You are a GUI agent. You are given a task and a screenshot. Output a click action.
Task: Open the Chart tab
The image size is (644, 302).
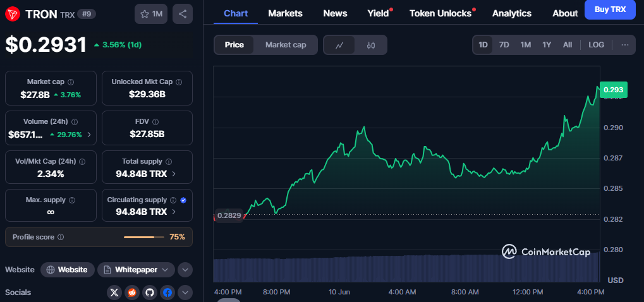click(x=236, y=13)
